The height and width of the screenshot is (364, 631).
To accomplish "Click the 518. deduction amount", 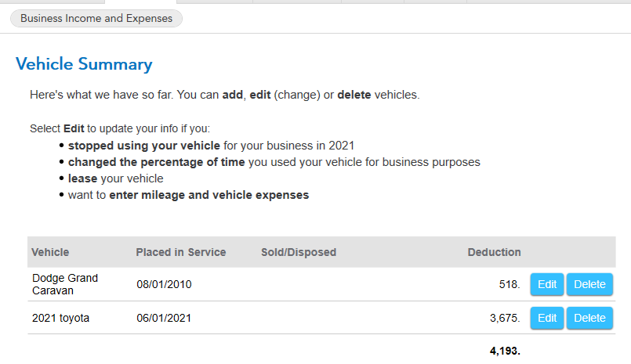I will click(x=509, y=284).
